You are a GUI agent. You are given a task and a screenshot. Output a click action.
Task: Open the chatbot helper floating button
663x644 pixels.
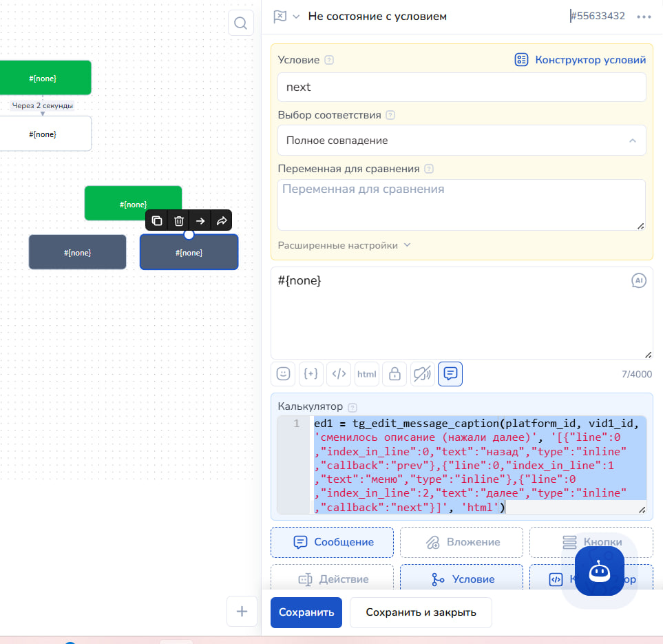pos(599,571)
